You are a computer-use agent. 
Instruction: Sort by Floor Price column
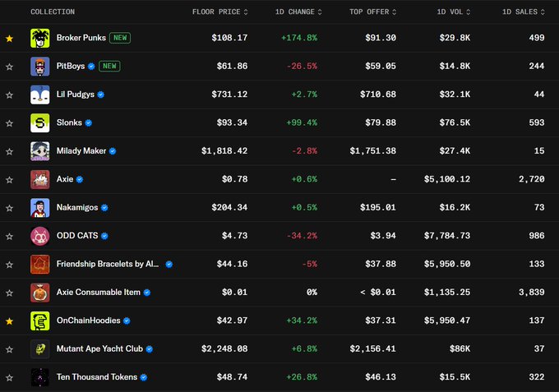tap(220, 12)
